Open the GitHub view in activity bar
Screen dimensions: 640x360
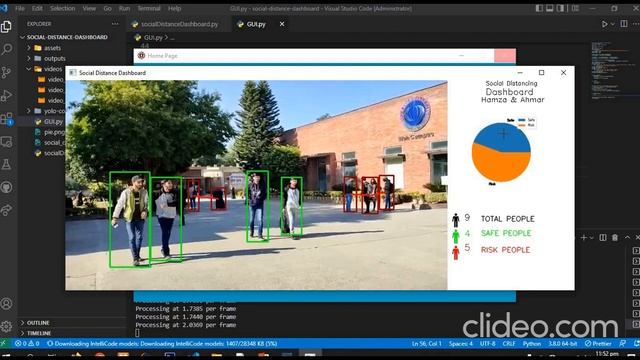click(x=6, y=187)
